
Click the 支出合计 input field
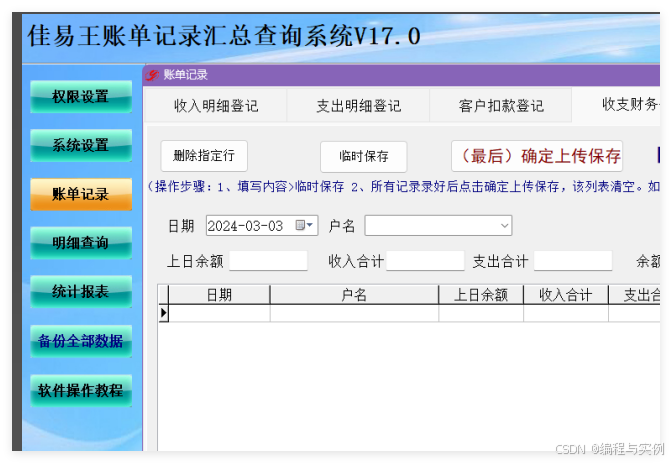573,261
